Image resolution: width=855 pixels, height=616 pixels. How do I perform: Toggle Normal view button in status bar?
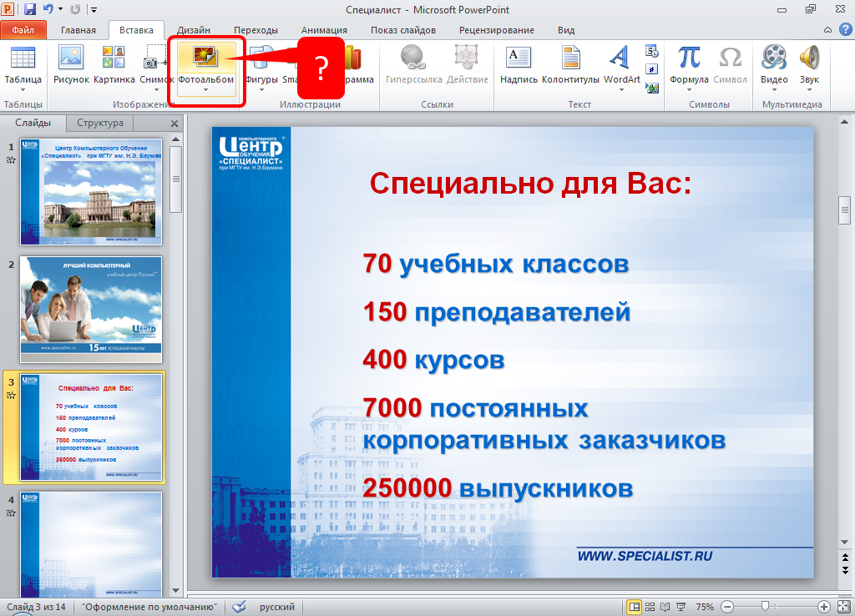(x=635, y=607)
